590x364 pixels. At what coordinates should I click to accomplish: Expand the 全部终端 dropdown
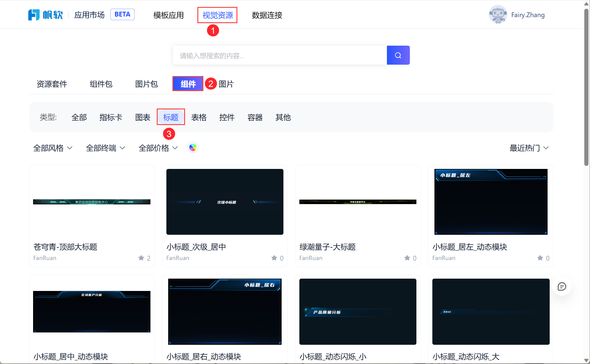(x=105, y=148)
